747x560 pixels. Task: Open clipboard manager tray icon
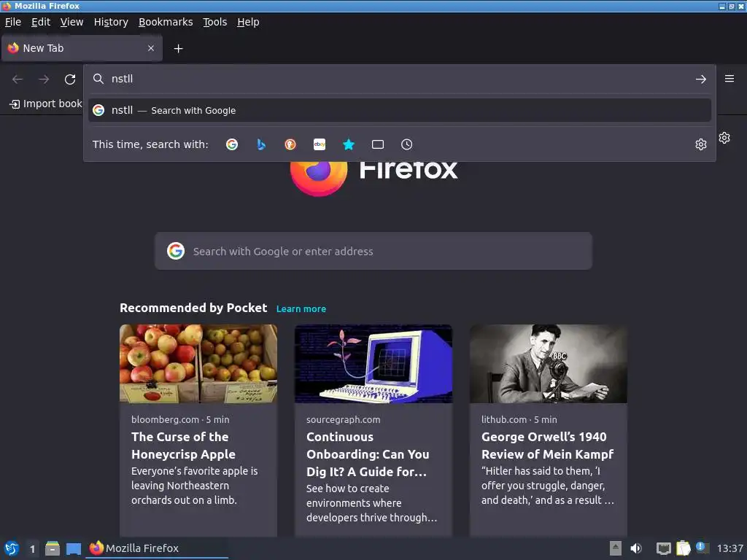[683, 548]
